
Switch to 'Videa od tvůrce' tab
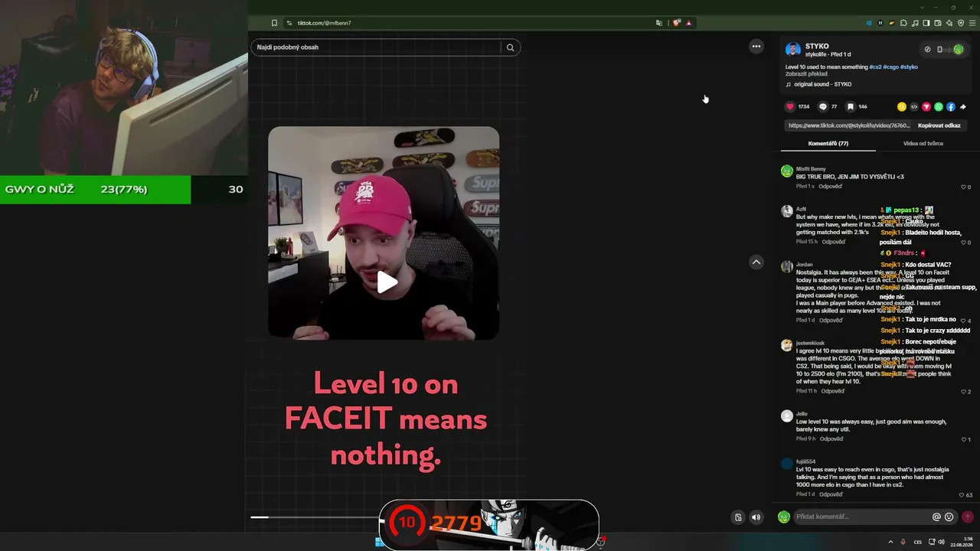(923, 144)
